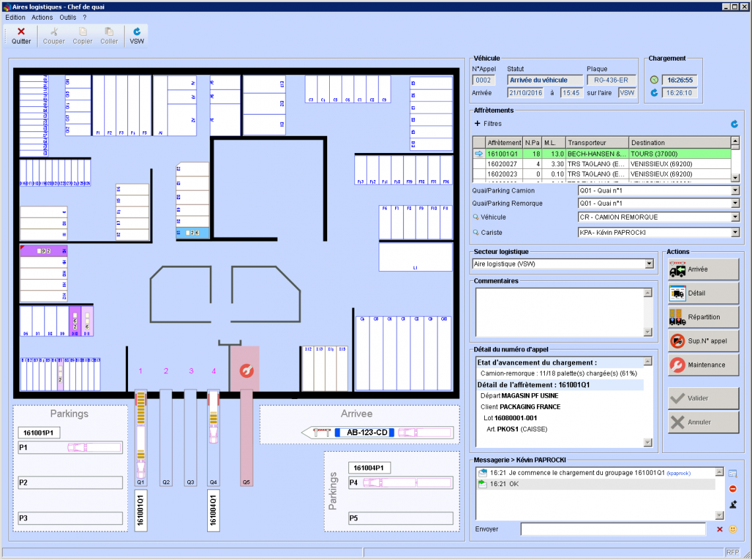This screenshot has height=560, width=752.
Task: Open the Caristes dropdown for Kévin PAPROCKI
Action: (x=735, y=232)
